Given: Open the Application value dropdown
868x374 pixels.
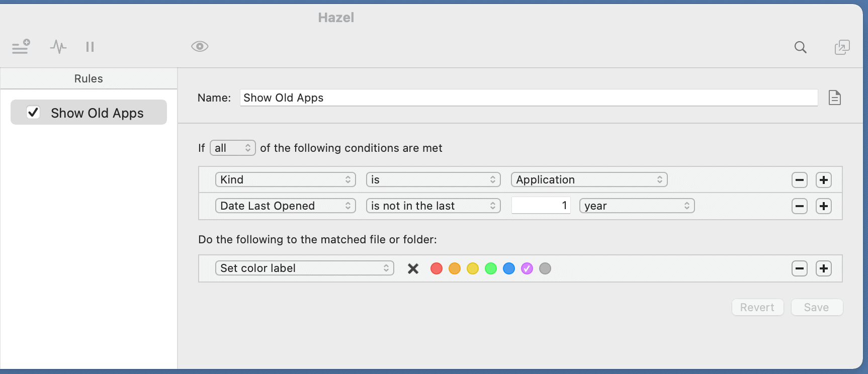Looking at the screenshot, I should click(x=589, y=179).
